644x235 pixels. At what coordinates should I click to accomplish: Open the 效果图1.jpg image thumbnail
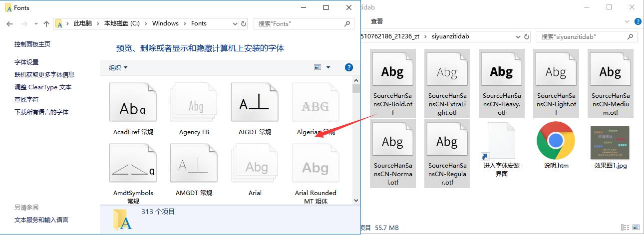610,142
